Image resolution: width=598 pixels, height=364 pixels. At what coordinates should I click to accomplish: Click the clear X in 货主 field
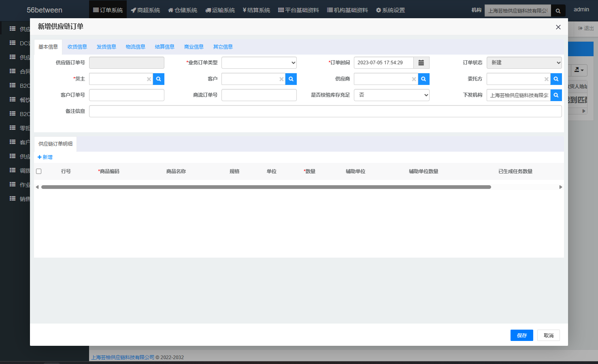click(x=149, y=79)
